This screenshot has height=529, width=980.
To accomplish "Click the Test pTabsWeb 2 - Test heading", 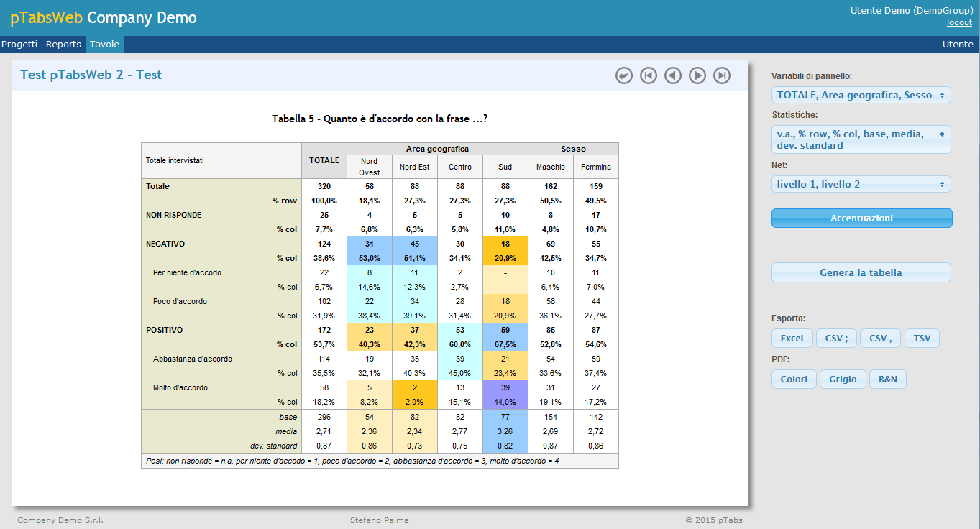I will point(91,75).
